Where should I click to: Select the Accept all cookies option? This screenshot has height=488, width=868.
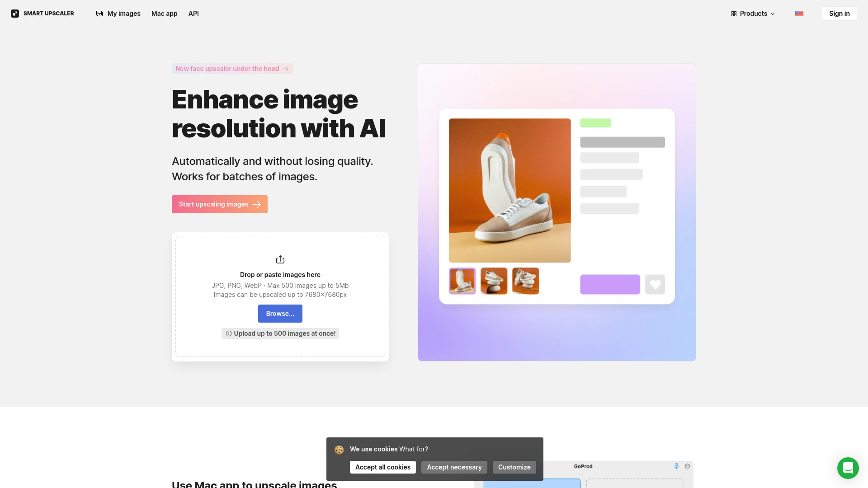point(383,467)
